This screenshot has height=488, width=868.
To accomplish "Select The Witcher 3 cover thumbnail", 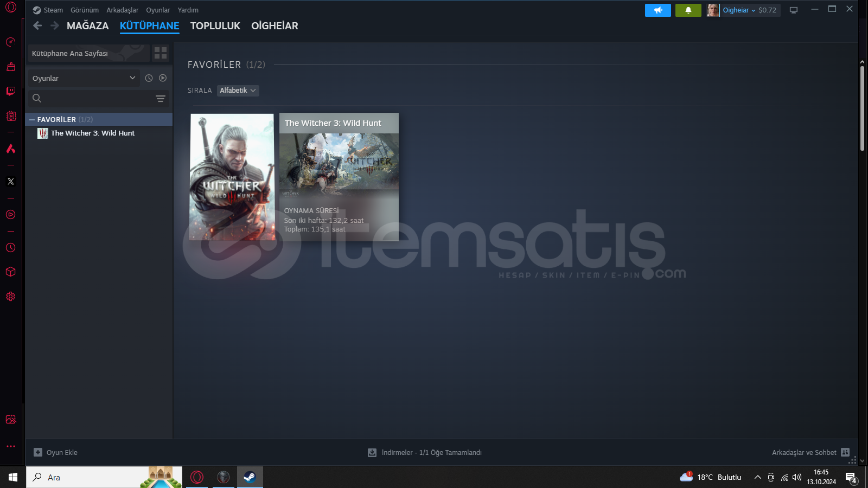I will (x=232, y=177).
